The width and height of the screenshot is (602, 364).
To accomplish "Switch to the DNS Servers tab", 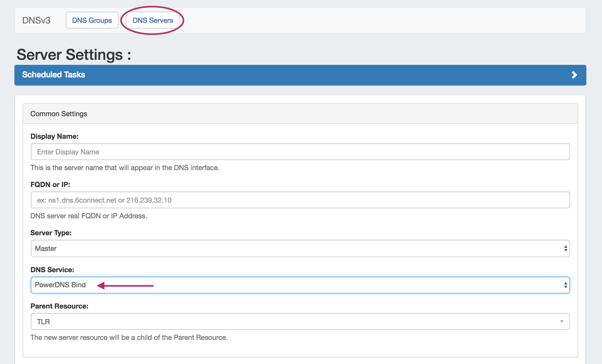I will point(153,20).
